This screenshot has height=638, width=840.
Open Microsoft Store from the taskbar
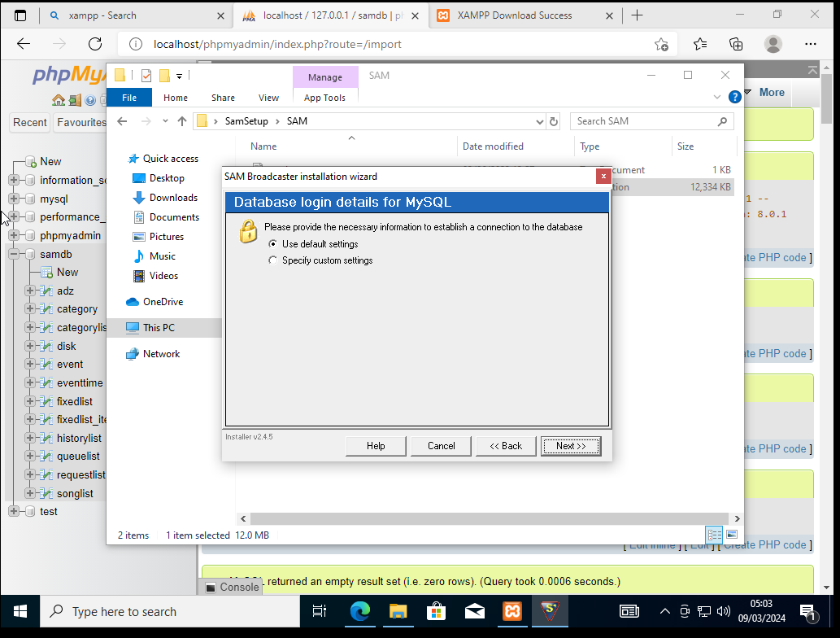click(x=436, y=611)
